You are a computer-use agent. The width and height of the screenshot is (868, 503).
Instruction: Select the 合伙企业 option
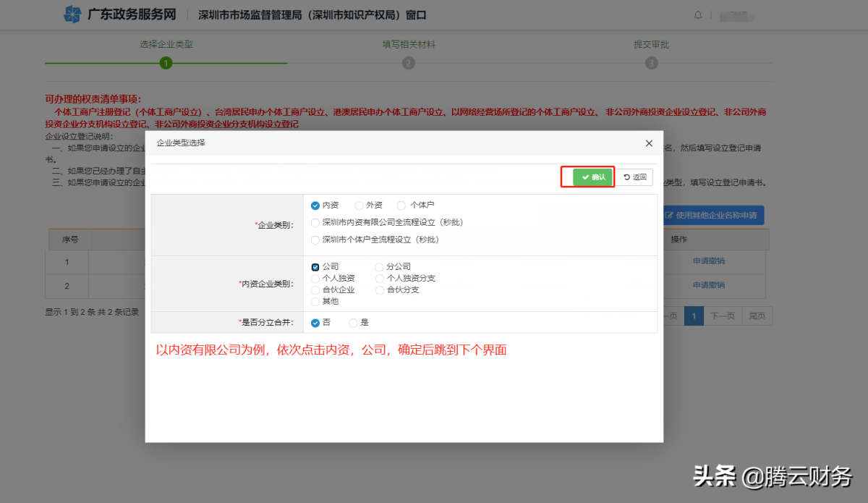[315, 290]
